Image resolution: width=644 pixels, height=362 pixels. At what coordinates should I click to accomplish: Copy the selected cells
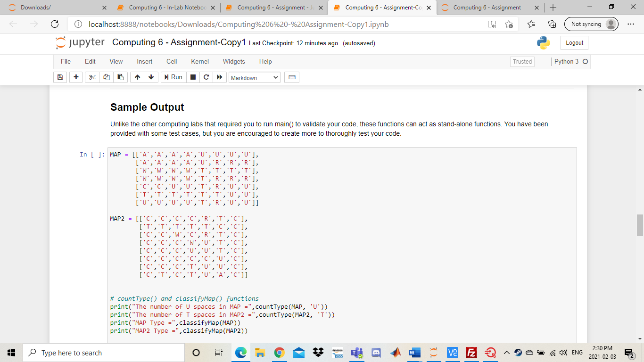[107, 77]
